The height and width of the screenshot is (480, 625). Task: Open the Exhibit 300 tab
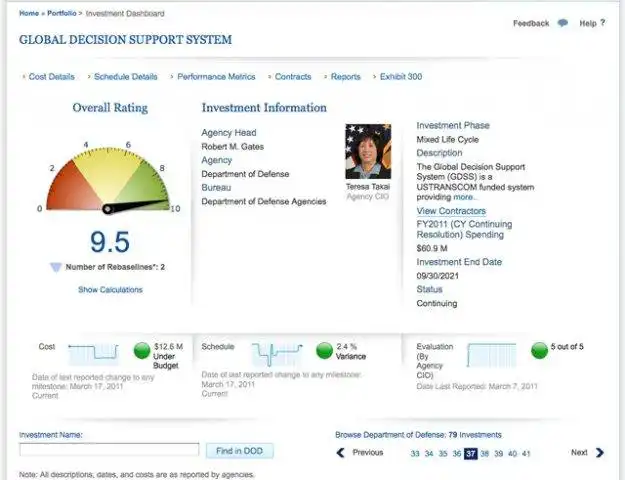pos(401,77)
